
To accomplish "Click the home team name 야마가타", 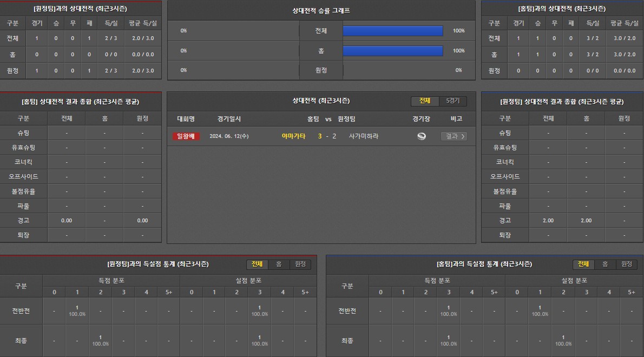I will (293, 136).
